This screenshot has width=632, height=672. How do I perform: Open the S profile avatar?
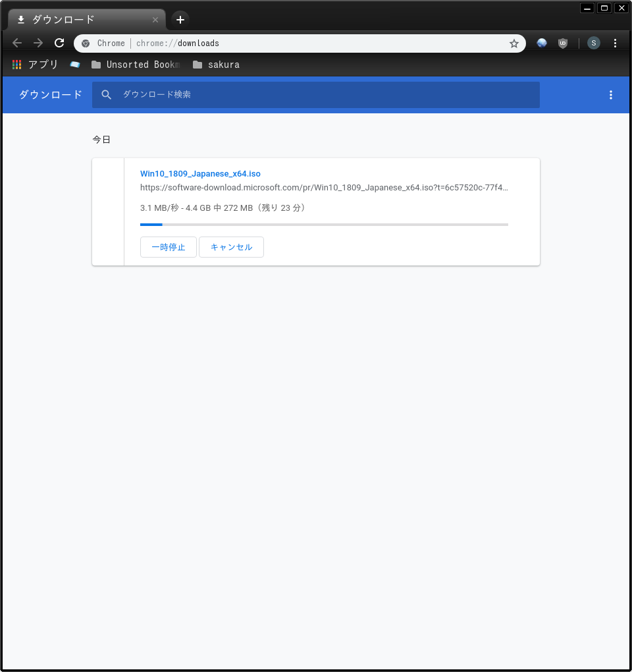pos(593,43)
